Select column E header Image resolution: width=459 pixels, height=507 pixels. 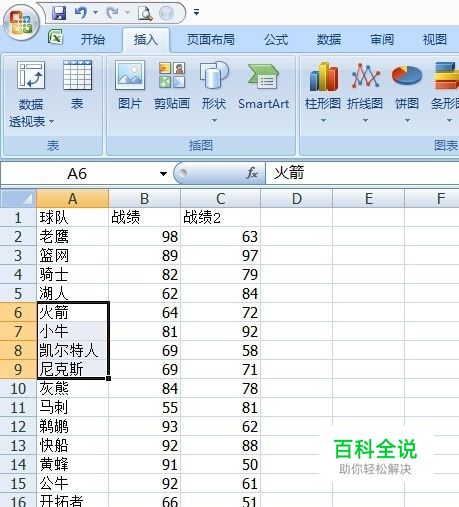pos(369,199)
